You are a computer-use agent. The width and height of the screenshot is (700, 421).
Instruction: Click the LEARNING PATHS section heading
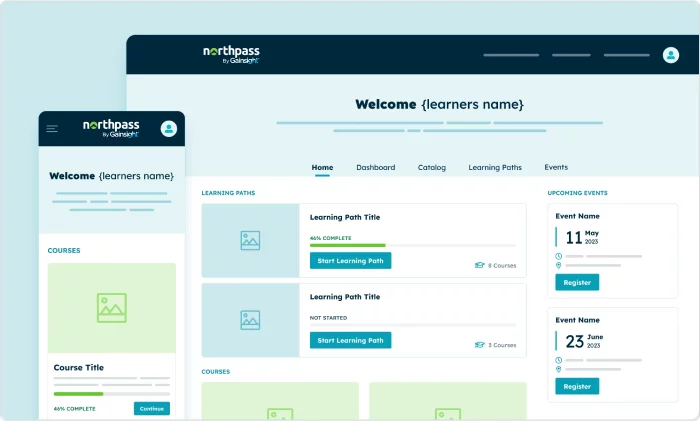[x=228, y=193]
